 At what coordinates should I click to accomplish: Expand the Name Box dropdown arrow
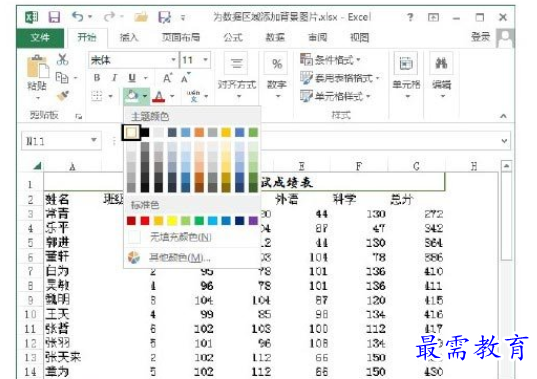93,140
